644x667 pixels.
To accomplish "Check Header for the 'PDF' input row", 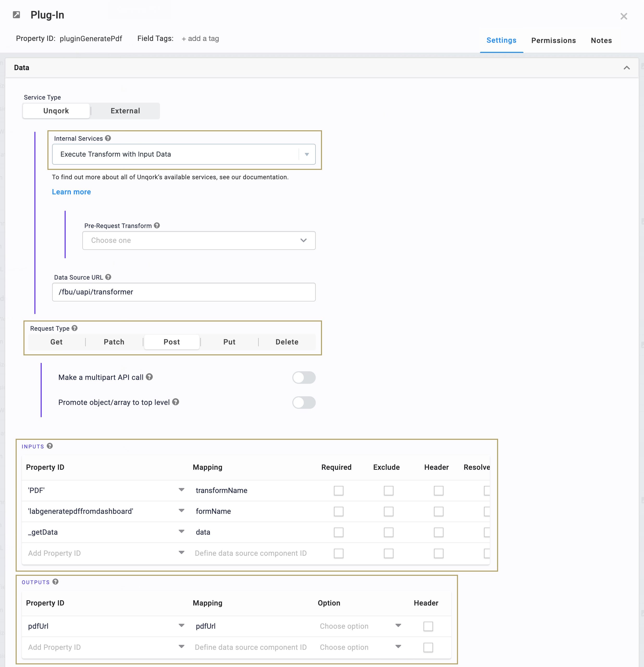I will pos(438,490).
